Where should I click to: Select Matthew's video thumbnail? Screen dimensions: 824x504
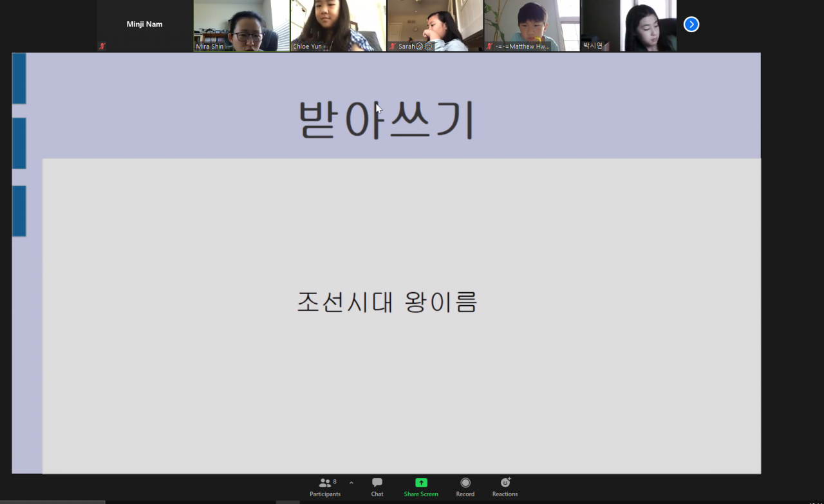[532, 26]
